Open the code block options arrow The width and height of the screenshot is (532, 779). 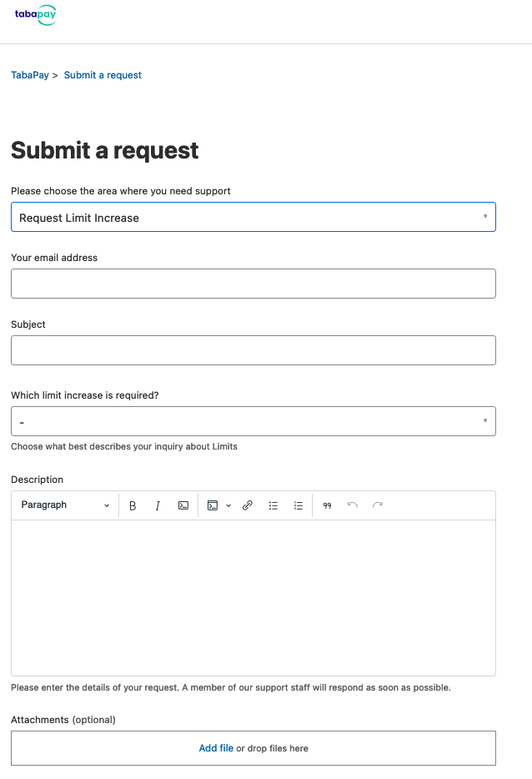(x=228, y=505)
